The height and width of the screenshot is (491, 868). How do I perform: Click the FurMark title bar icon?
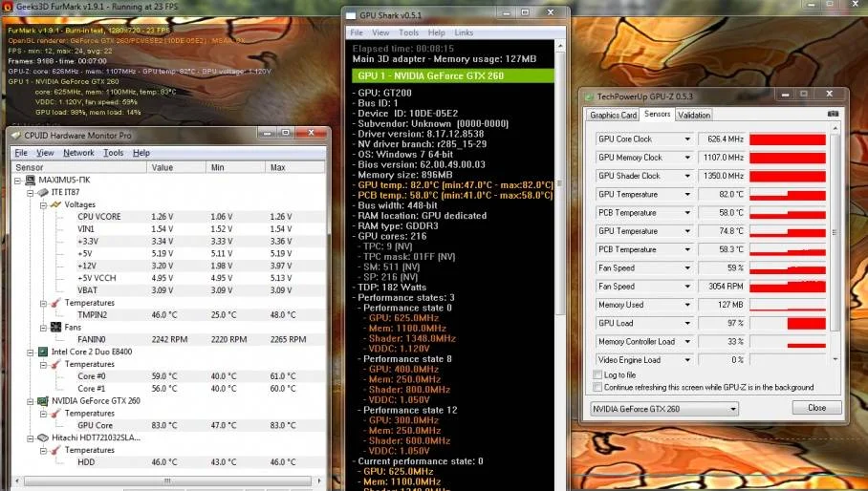click(x=8, y=7)
